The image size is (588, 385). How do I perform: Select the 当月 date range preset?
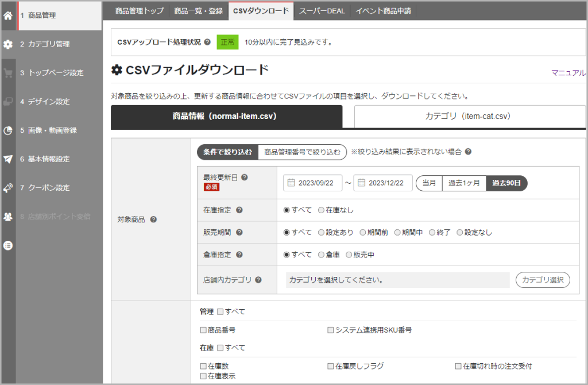coord(429,183)
